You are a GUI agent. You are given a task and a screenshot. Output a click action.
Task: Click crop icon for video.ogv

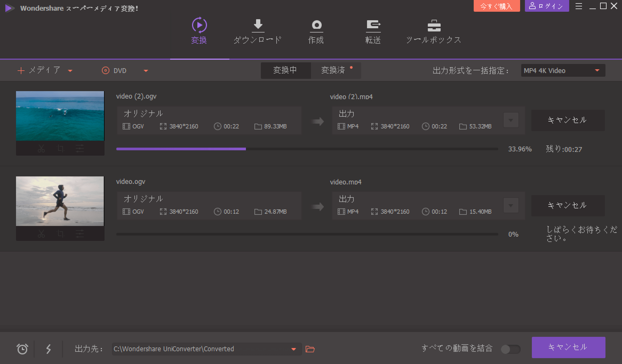point(61,234)
